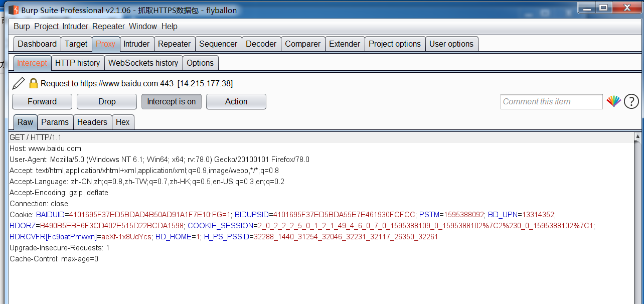The height and width of the screenshot is (304, 644).
Task: Drop the intercepted request
Action: click(107, 101)
